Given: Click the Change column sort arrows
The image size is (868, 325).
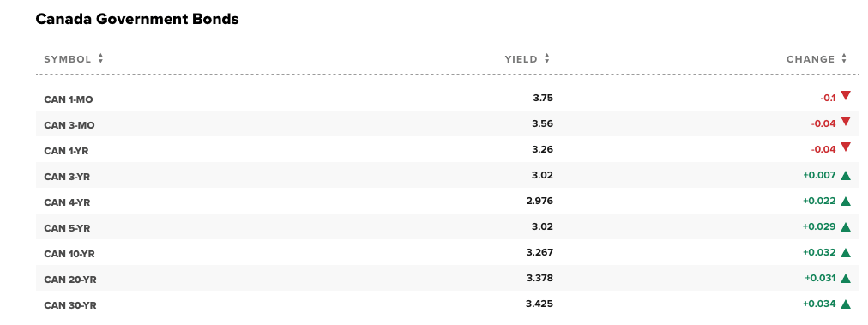Looking at the screenshot, I should (x=844, y=58).
